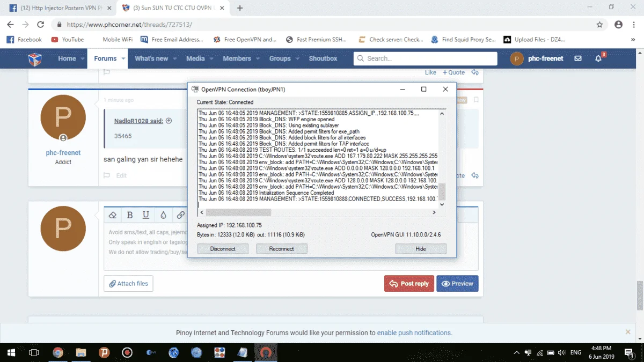Open the text color droplet tool
This screenshot has height=362, width=644.
tap(164, 215)
